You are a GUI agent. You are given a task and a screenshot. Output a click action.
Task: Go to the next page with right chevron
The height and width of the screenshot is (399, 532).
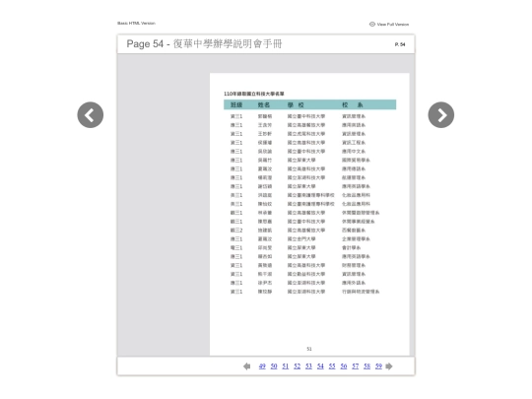click(441, 115)
